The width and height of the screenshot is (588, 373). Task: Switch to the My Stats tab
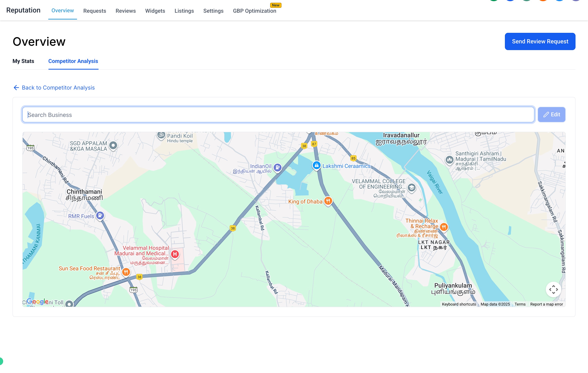tap(23, 61)
